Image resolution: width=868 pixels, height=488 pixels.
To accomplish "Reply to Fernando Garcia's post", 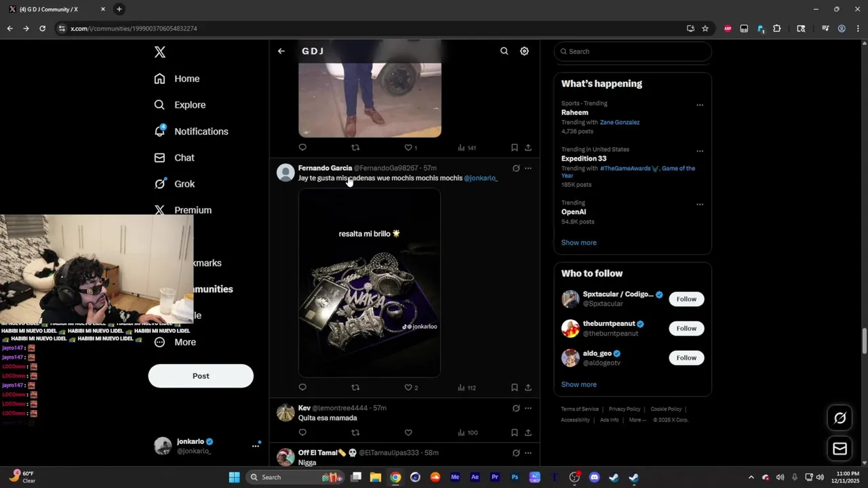I will (302, 388).
